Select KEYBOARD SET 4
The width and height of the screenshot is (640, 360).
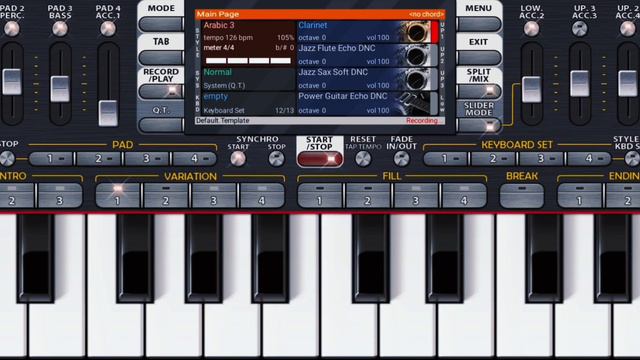click(589, 158)
